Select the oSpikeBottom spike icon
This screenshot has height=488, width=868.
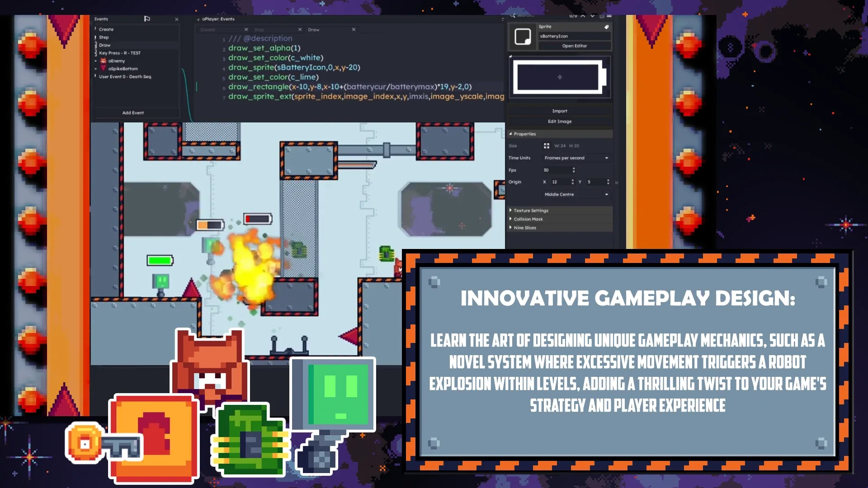point(103,69)
